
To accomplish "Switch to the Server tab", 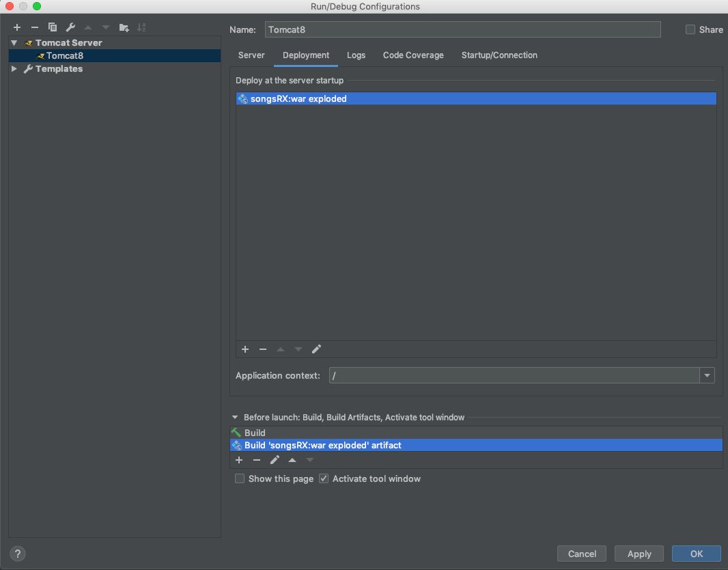I will tap(251, 55).
